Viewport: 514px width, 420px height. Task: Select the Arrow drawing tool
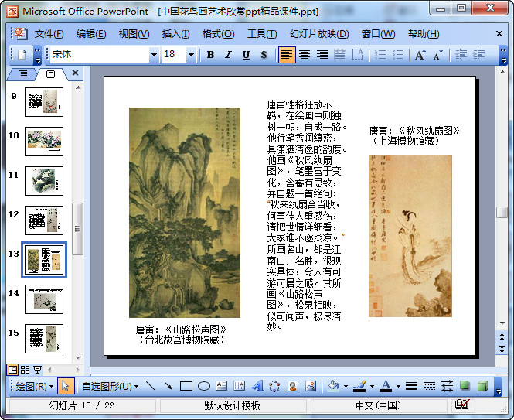point(168,386)
